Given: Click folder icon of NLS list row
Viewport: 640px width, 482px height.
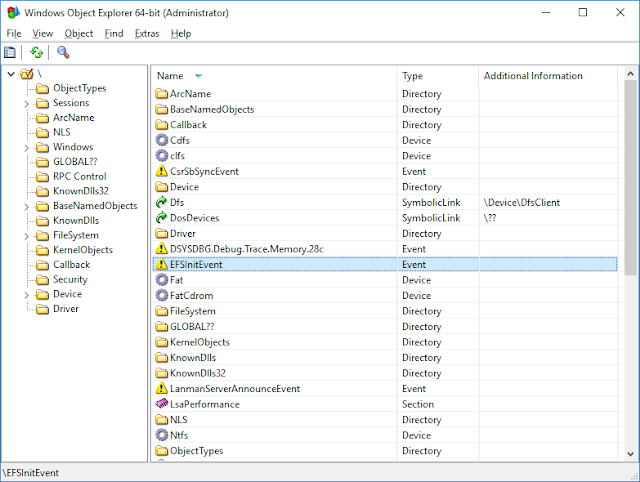Looking at the screenshot, I should (x=162, y=420).
